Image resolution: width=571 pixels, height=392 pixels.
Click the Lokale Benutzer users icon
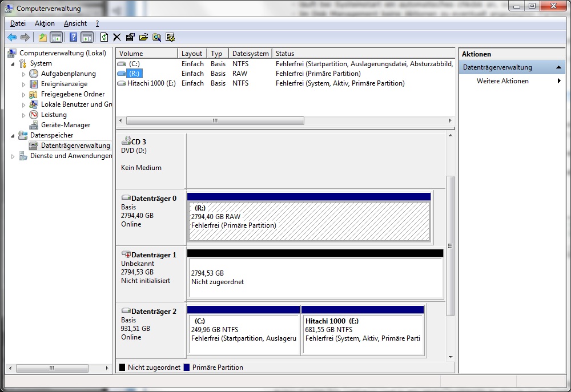(34, 104)
